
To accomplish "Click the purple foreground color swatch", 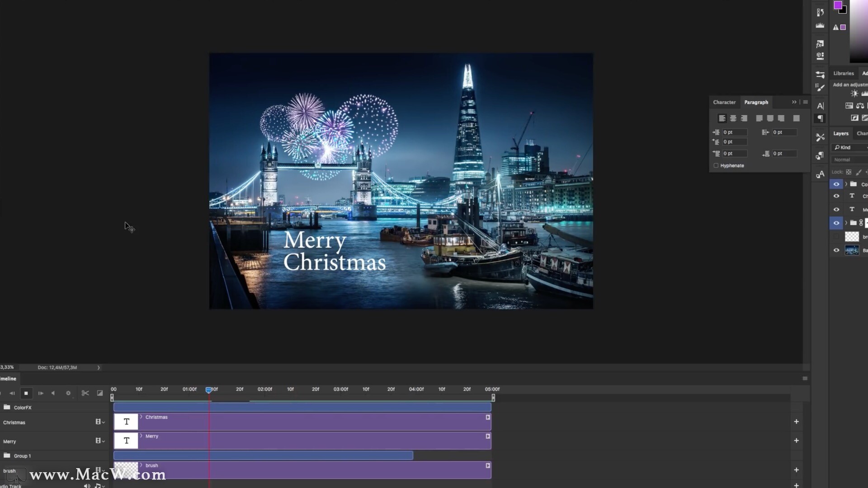I will point(838,5).
